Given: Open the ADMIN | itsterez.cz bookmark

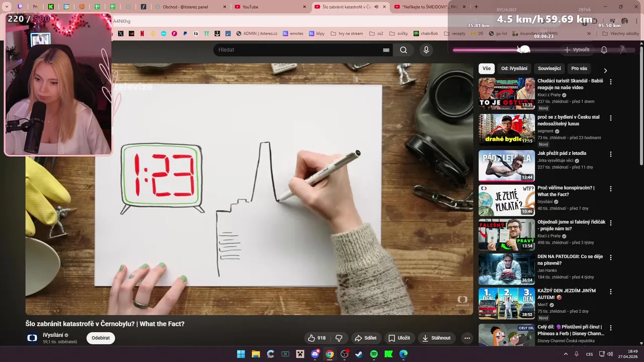Looking at the screenshot, I should tap(257, 34).
